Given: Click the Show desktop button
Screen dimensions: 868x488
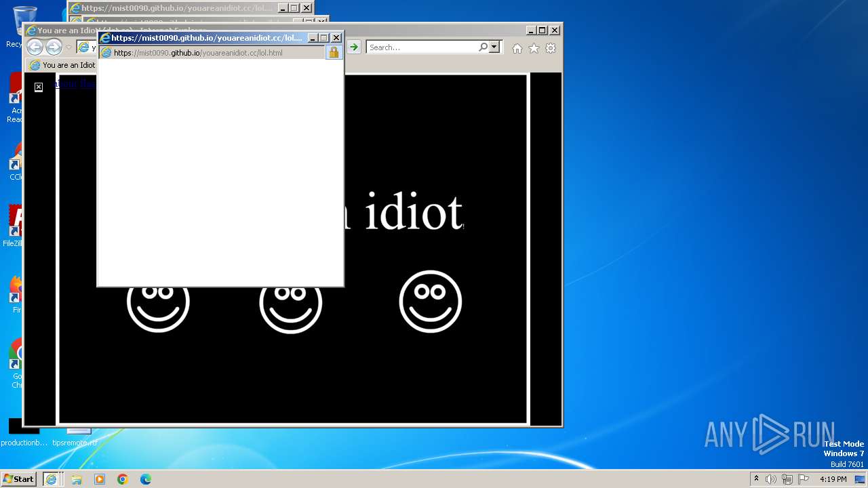Looking at the screenshot, I should coord(860,479).
